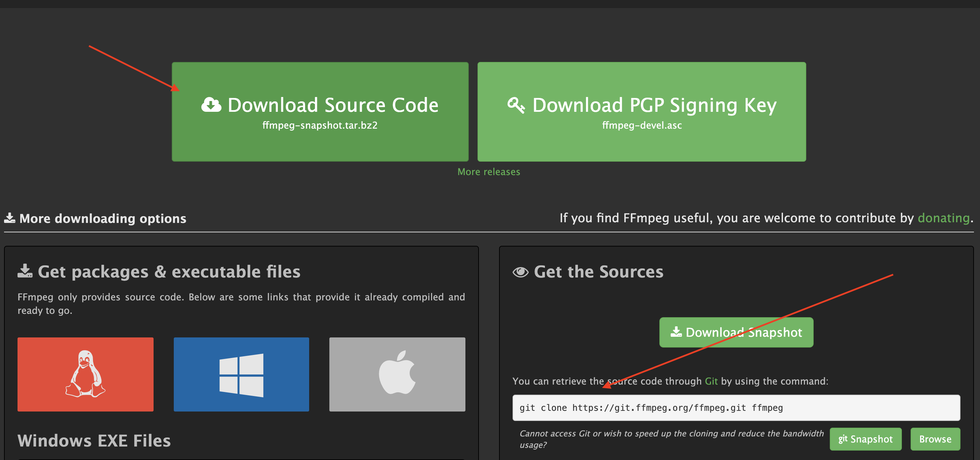
Task: Click the Get packages & executable files heading
Action: point(169,272)
